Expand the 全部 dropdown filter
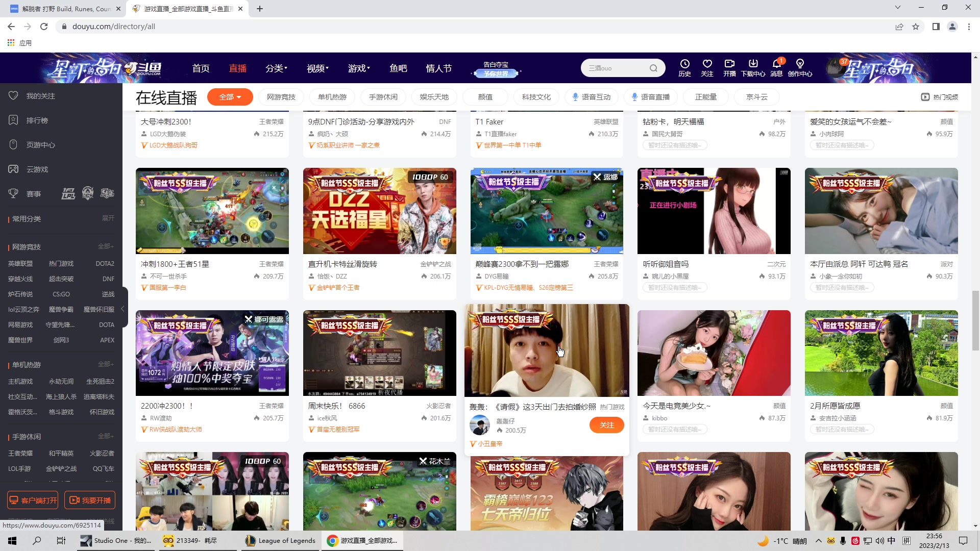The image size is (980, 551). (x=230, y=97)
